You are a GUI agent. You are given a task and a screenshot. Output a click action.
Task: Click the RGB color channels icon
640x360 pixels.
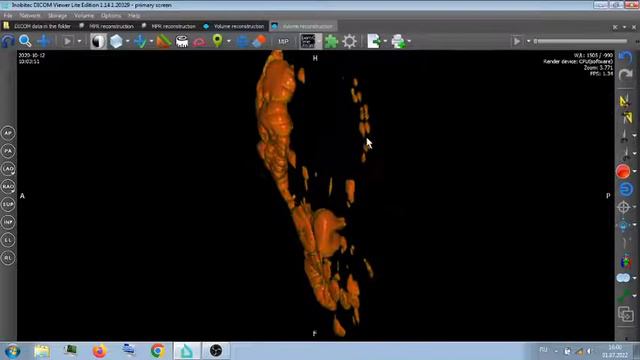coord(625,261)
